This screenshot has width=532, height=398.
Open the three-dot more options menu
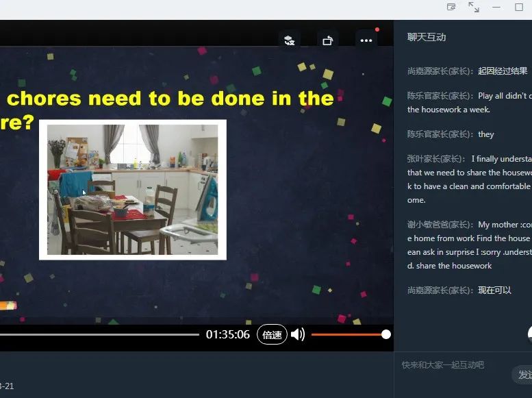[366, 40]
